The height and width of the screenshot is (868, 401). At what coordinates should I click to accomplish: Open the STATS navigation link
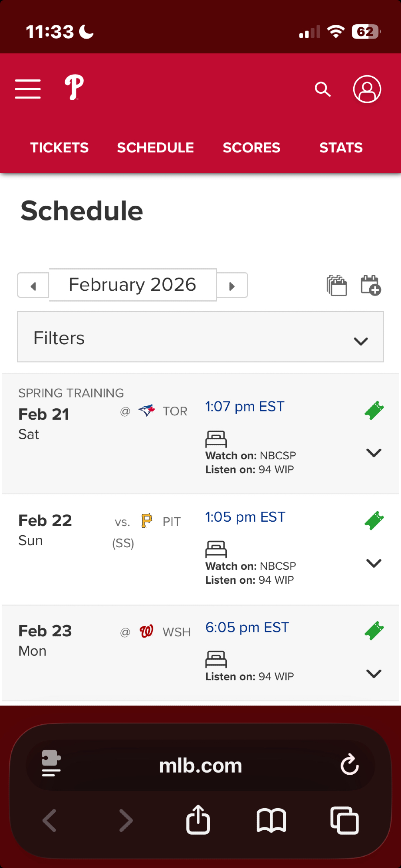point(341,148)
